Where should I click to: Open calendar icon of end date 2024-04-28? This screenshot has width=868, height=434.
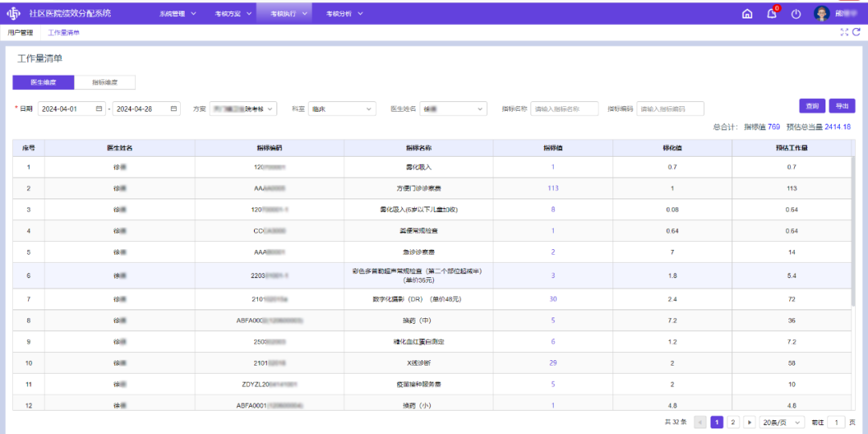click(174, 108)
